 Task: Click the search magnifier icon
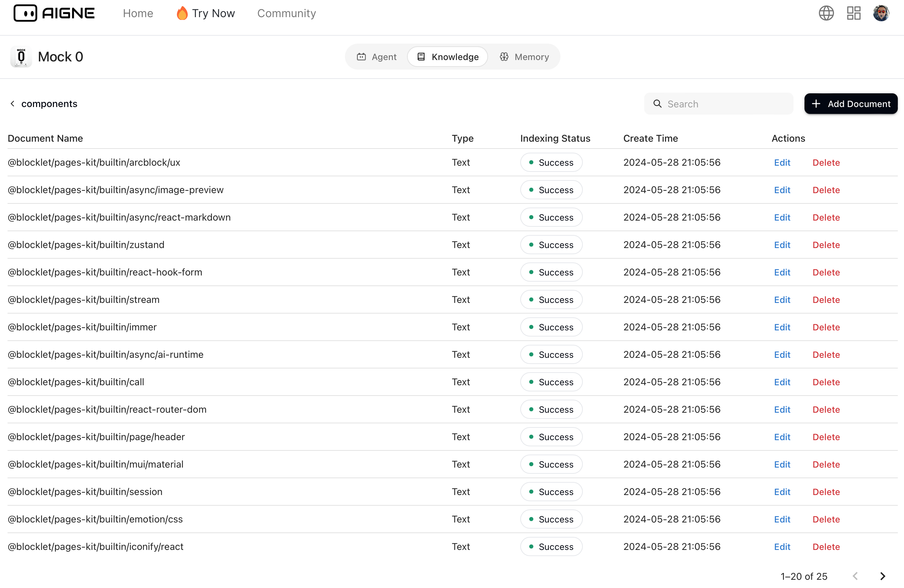pos(657,104)
